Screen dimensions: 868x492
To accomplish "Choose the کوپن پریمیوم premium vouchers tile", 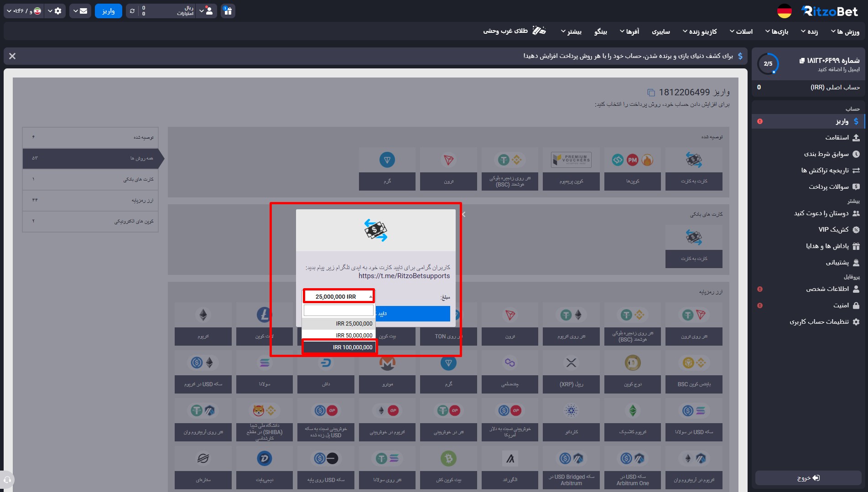I will 571,169.
